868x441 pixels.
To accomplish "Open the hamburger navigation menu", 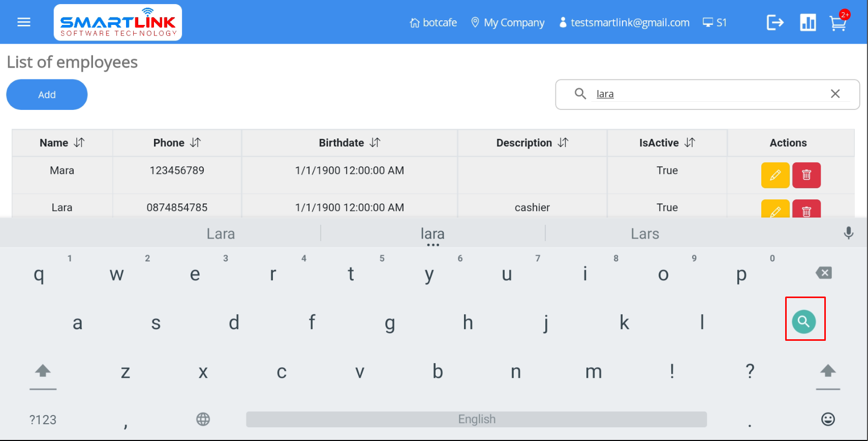I will 24,22.
